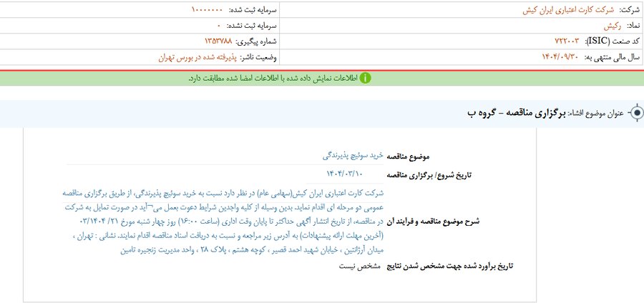The image size is (644, 303).
Task: Select registered capital value ۱۰۰۰۰۰۰
Action: coord(207,10)
